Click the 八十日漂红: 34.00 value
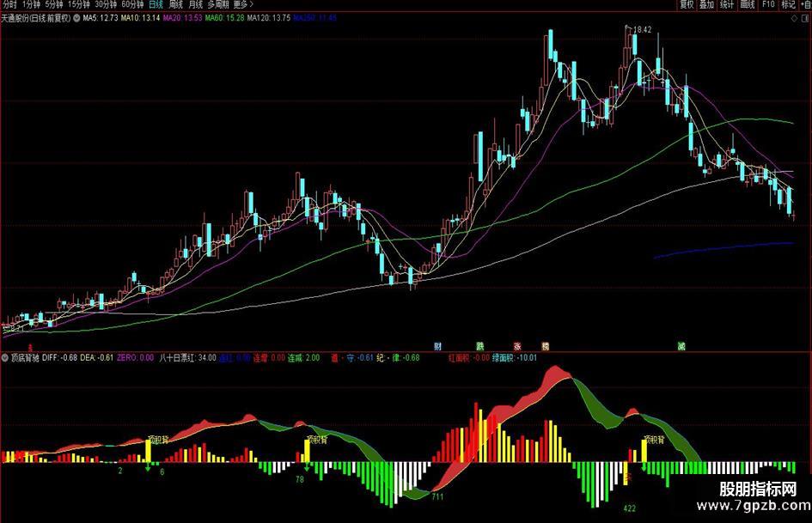Viewport: 812px width, 523px height. (187, 358)
